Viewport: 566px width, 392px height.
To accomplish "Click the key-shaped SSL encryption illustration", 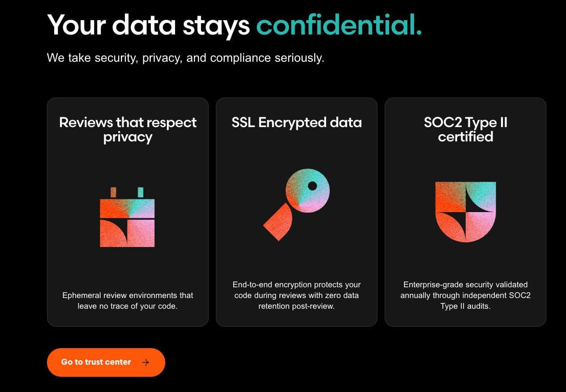I will (x=296, y=205).
